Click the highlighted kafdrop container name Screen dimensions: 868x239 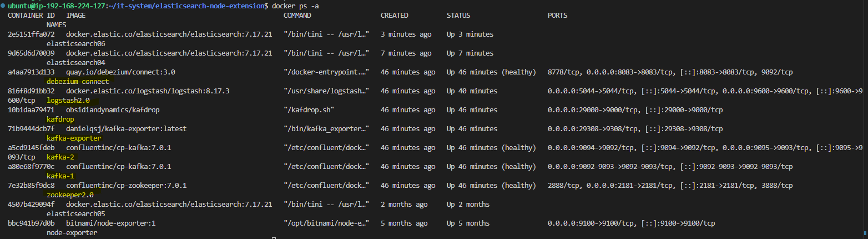[x=60, y=120]
